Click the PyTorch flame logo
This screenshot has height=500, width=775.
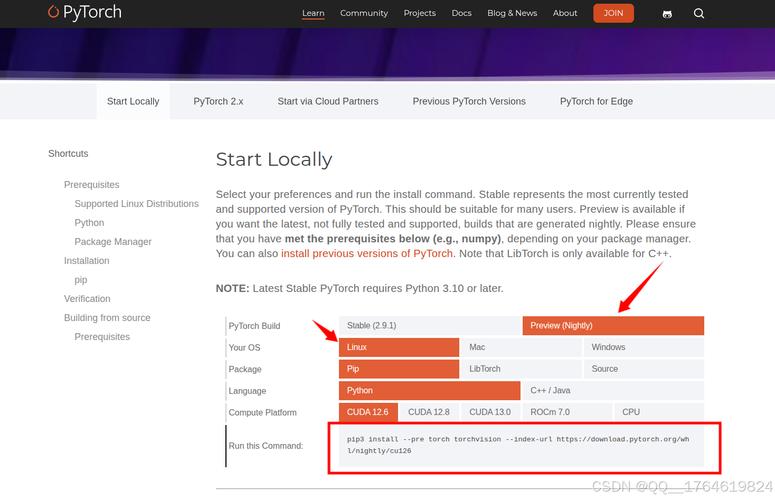pyautogui.click(x=53, y=13)
